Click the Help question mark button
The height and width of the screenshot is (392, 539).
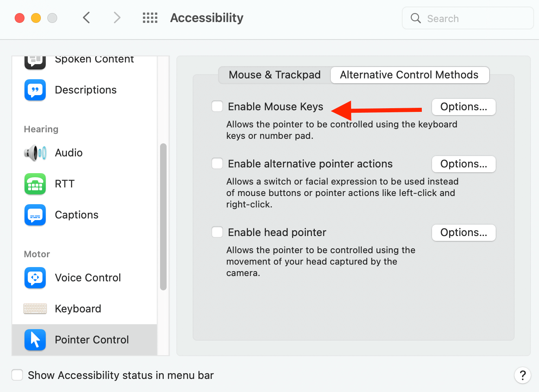tap(523, 375)
